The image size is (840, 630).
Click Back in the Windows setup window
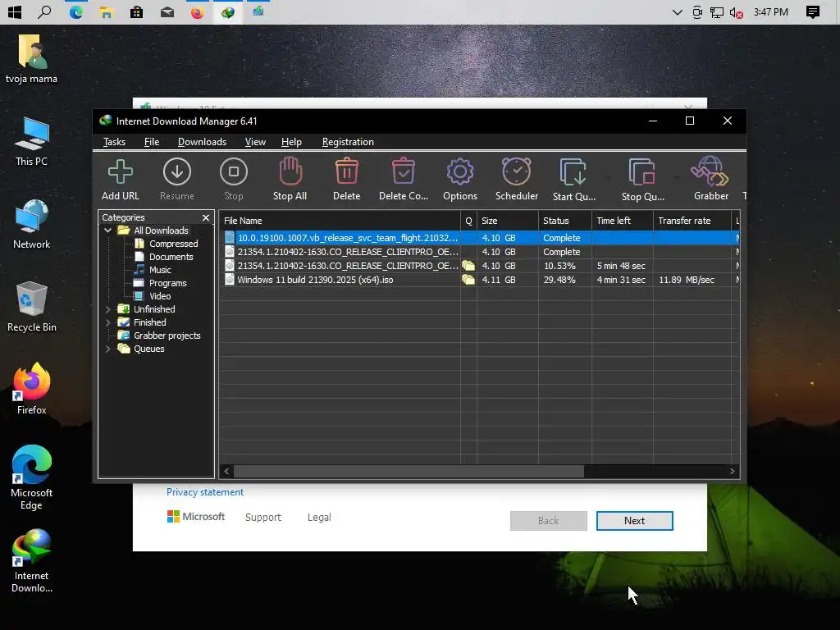click(x=549, y=521)
